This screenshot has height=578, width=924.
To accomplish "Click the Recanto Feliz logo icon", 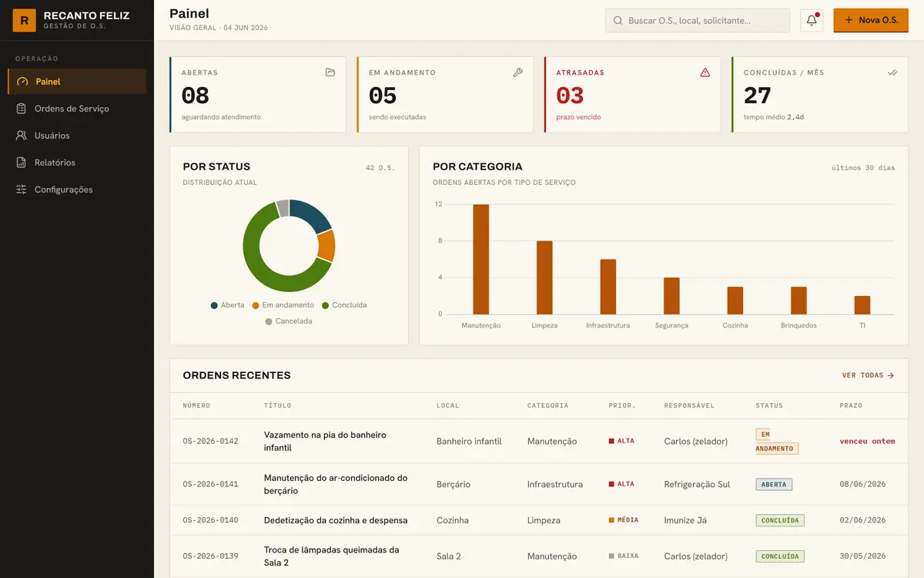I will (24, 20).
